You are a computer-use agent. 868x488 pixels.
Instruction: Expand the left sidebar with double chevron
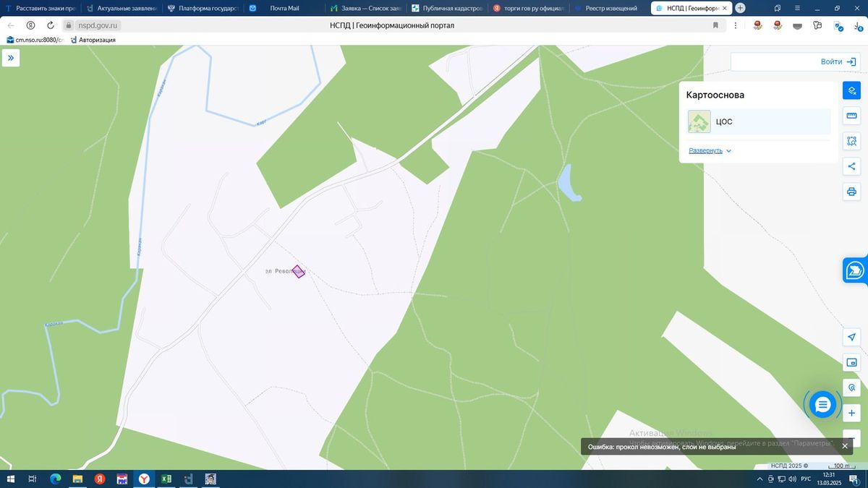(11, 58)
